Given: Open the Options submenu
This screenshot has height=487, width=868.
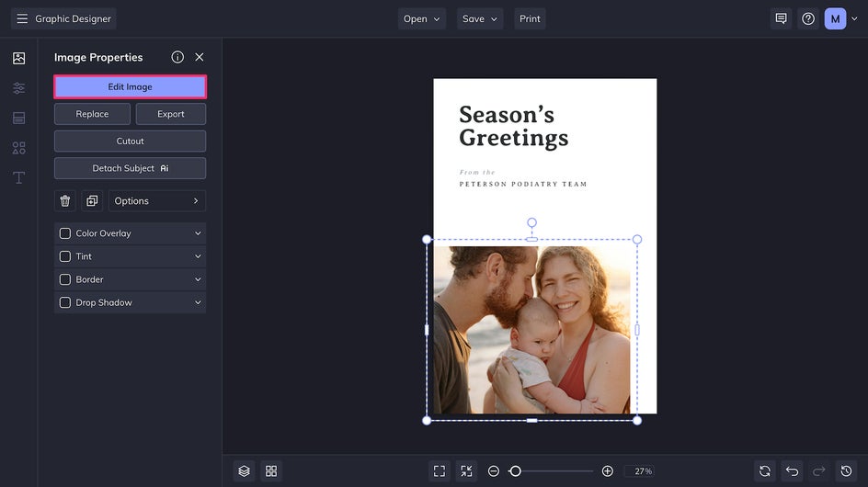Looking at the screenshot, I should coord(157,201).
